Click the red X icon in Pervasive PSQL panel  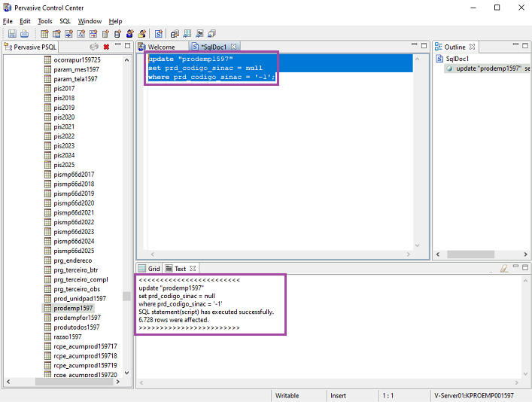[106, 47]
